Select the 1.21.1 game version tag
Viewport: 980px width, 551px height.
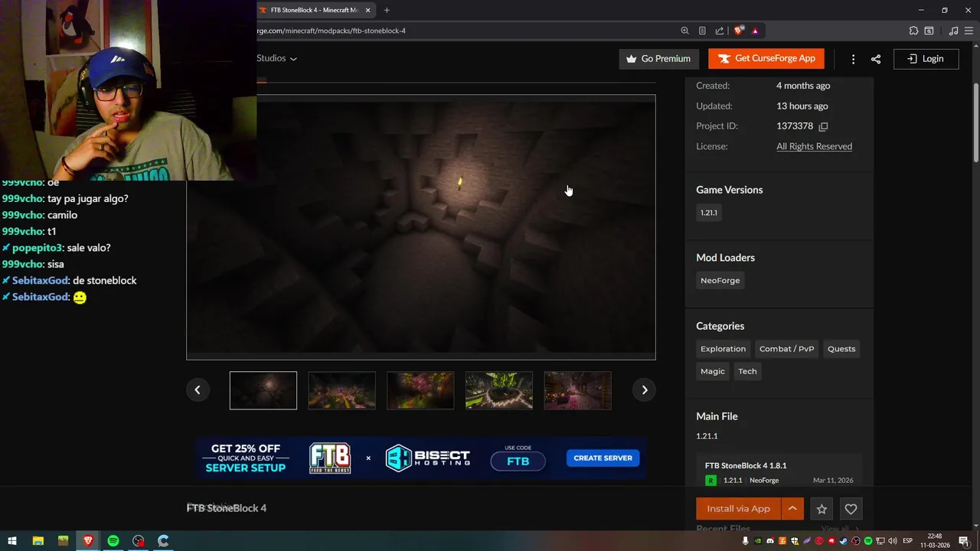(709, 213)
